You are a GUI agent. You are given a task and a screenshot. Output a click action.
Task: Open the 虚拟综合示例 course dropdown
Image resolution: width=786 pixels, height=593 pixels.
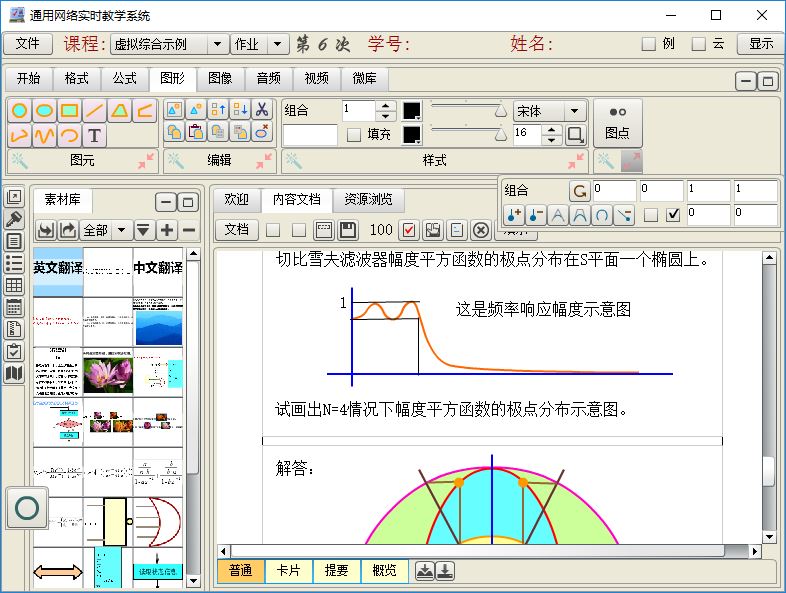(x=218, y=44)
